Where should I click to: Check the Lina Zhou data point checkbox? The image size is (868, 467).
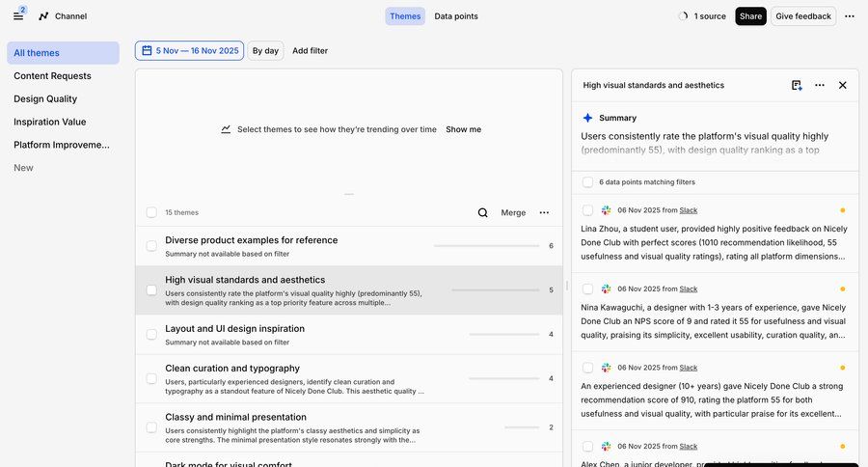point(587,210)
